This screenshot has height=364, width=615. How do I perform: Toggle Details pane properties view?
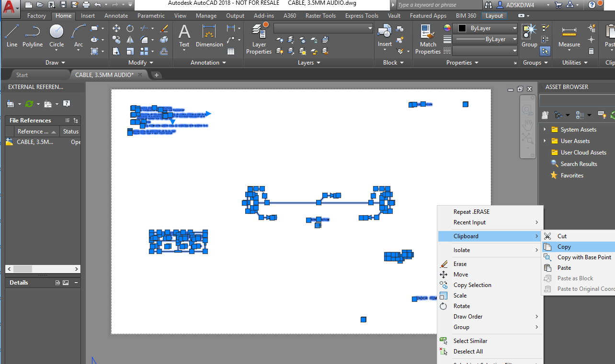57,283
